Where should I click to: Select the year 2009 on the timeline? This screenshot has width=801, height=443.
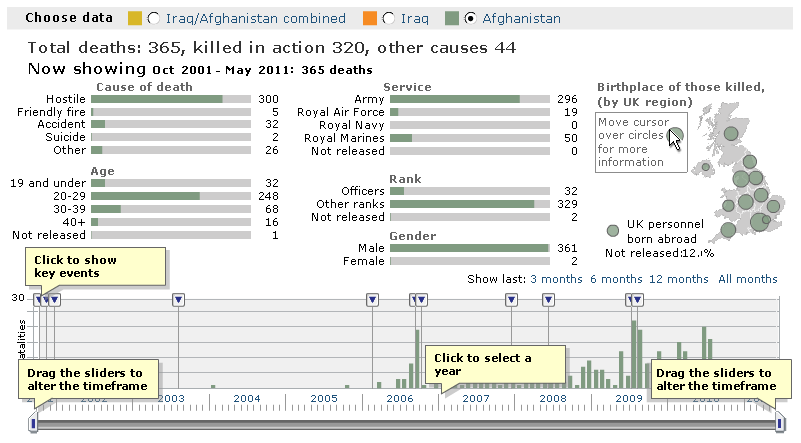629,398
